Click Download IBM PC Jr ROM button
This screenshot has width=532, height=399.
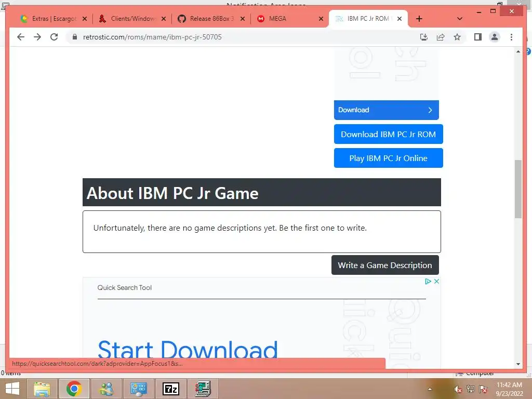click(x=389, y=134)
